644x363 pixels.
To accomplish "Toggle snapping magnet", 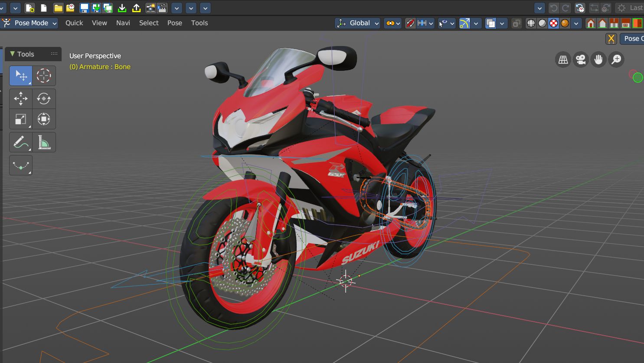I will tap(410, 23).
